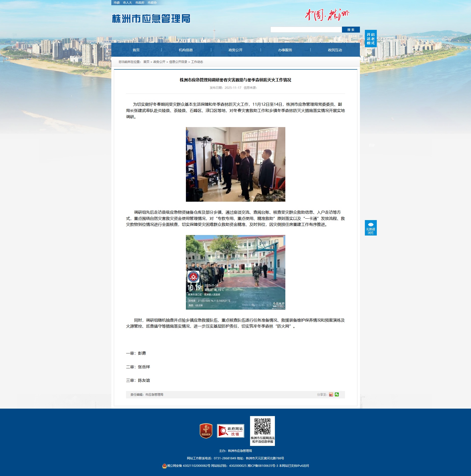Open the 市政府 top link
Screen dimensions: 471x476
tap(140, 3)
